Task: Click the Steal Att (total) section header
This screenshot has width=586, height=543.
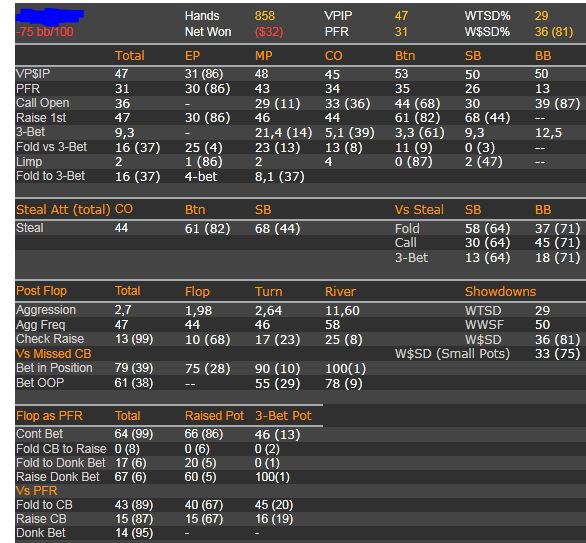Action: pos(63,209)
